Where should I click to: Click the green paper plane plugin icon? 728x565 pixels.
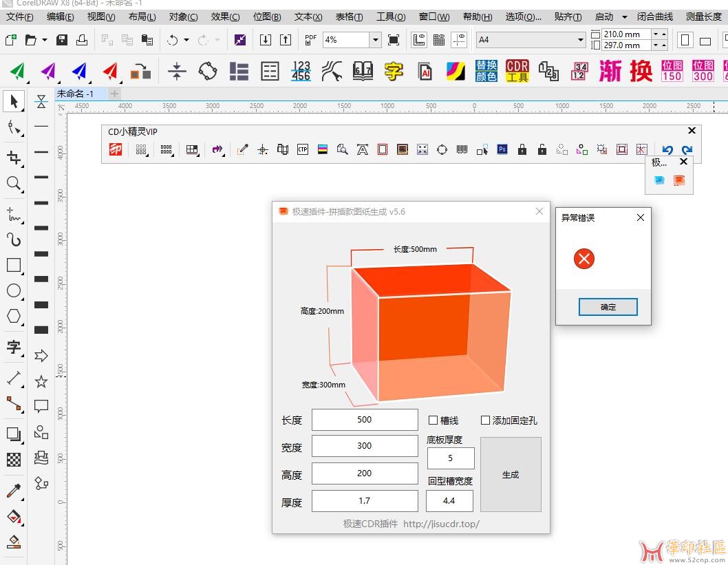18,71
